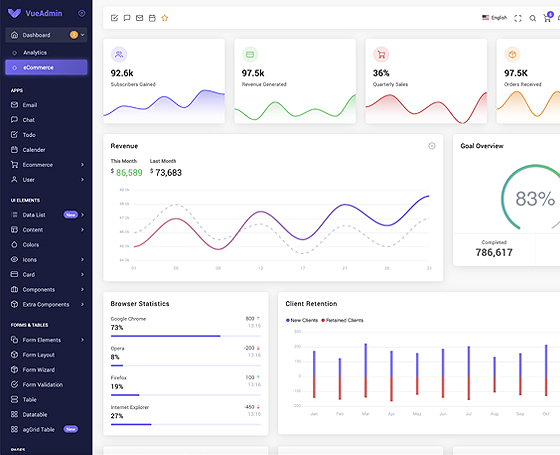Open the shopping cart icon

(x=547, y=18)
